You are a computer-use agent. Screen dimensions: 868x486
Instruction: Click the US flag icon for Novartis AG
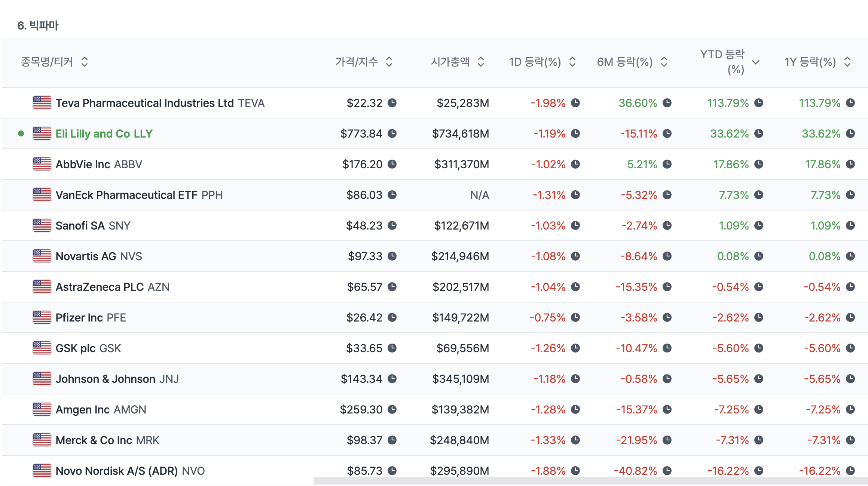pos(42,256)
